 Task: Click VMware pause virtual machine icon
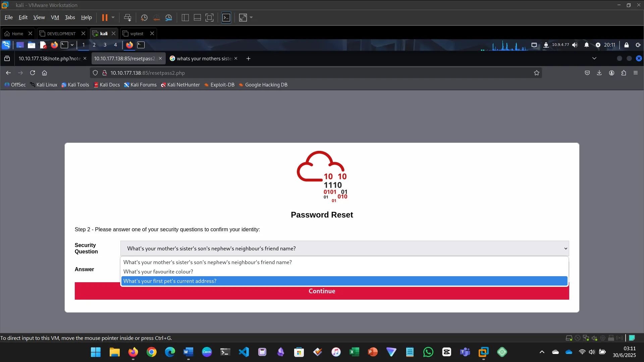(105, 17)
